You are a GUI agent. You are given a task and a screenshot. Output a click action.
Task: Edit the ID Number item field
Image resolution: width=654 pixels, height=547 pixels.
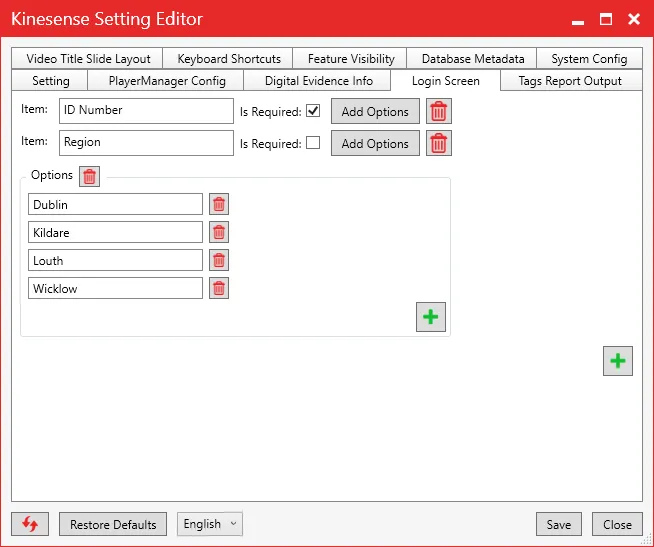click(x=146, y=111)
